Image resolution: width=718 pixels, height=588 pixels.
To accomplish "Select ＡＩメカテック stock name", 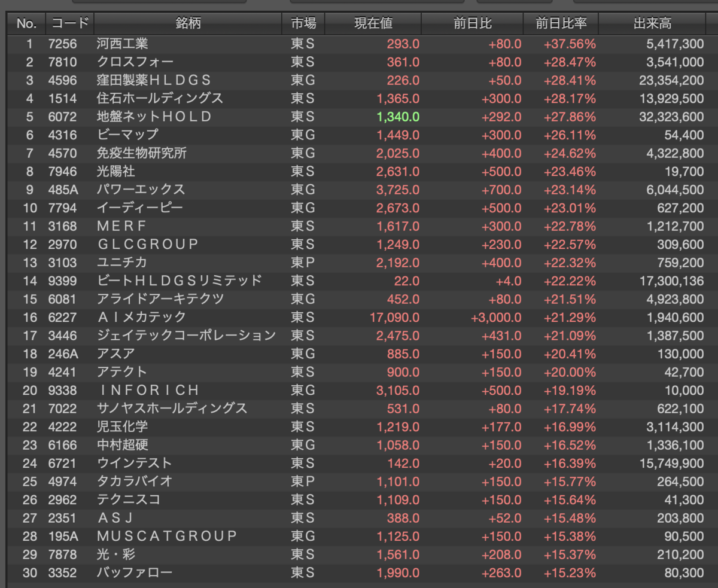I will click(142, 317).
